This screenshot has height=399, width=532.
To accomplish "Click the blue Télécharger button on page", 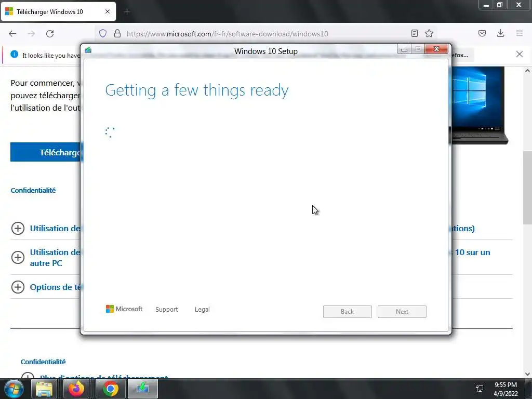I will pos(46,152).
